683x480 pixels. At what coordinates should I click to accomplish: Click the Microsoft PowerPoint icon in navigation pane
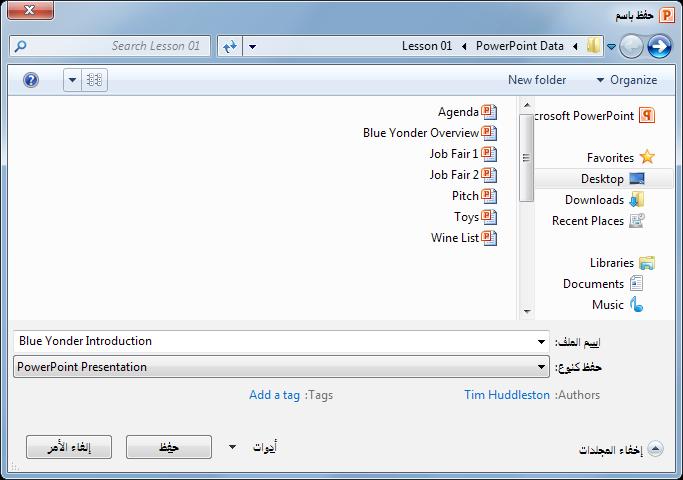pyautogui.click(x=647, y=116)
